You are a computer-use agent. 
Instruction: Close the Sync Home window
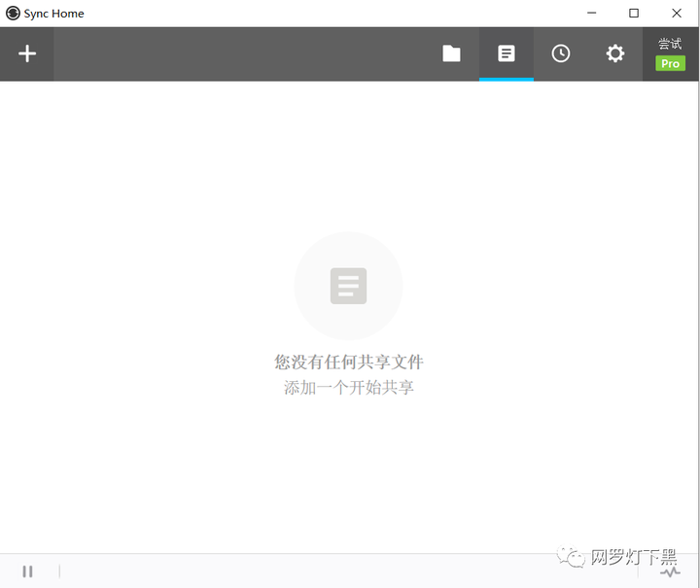click(x=677, y=13)
